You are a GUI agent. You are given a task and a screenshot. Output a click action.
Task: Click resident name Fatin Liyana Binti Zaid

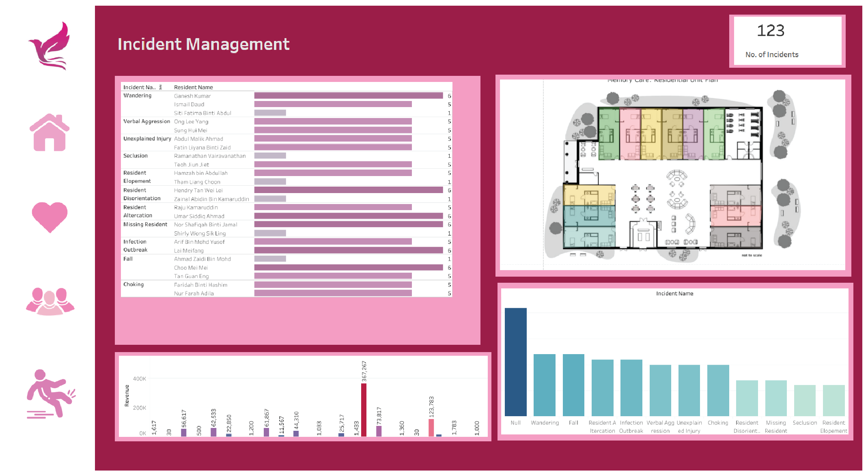[202, 148]
